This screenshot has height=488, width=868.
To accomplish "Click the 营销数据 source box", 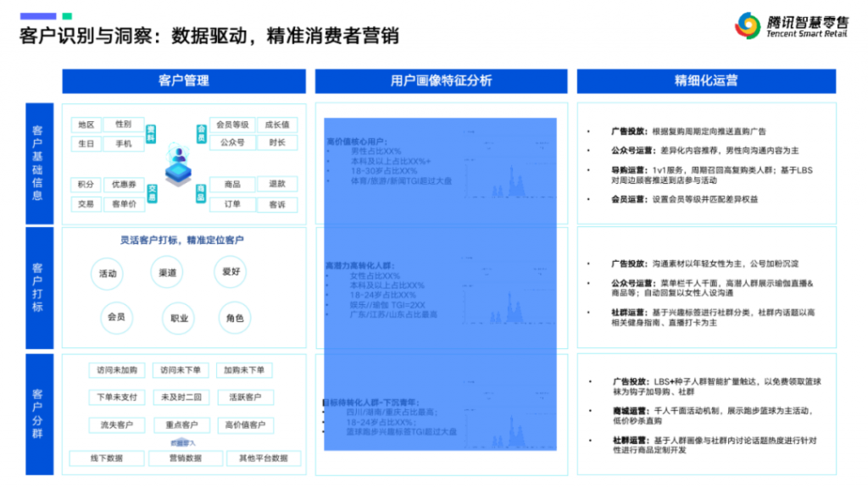I will pos(186,458).
